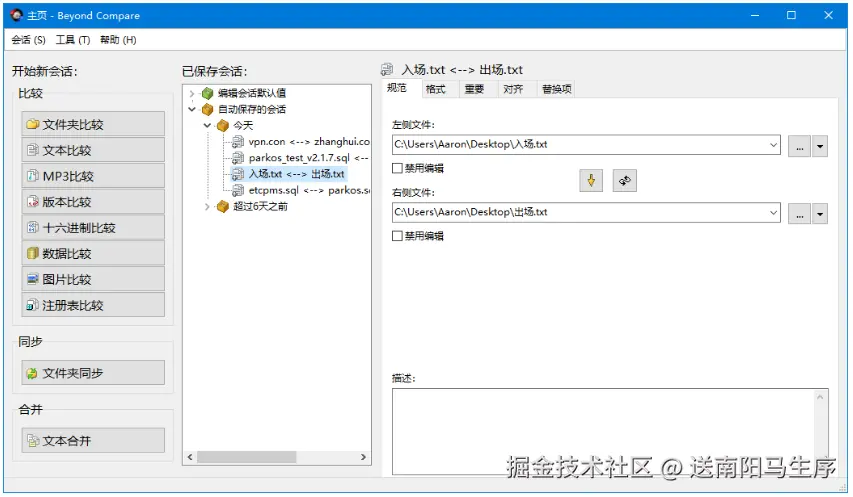Image resolution: width=853 pixels, height=497 pixels.
Task: Browse for right file with ... button
Action: [x=799, y=215]
